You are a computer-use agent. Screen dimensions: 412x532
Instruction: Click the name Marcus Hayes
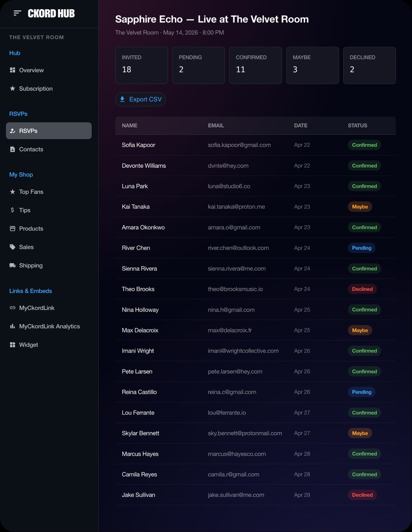point(140,454)
